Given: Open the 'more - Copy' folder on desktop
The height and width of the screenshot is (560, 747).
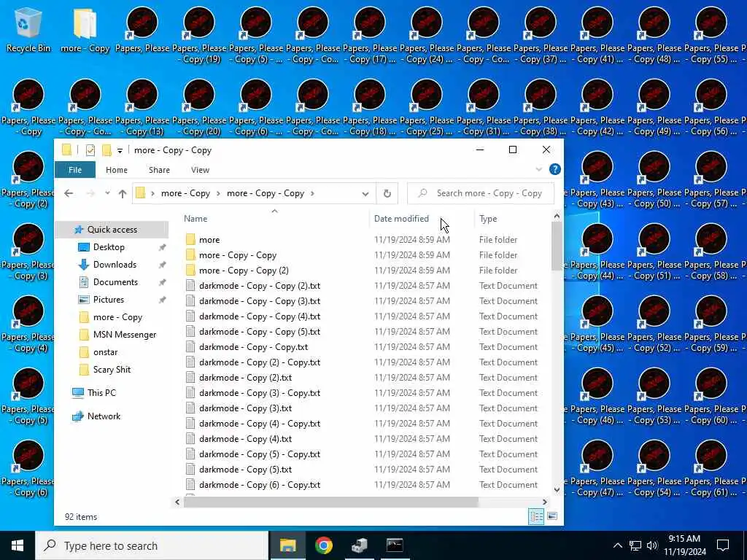Looking at the screenshot, I should pyautogui.click(x=85, y=31).
